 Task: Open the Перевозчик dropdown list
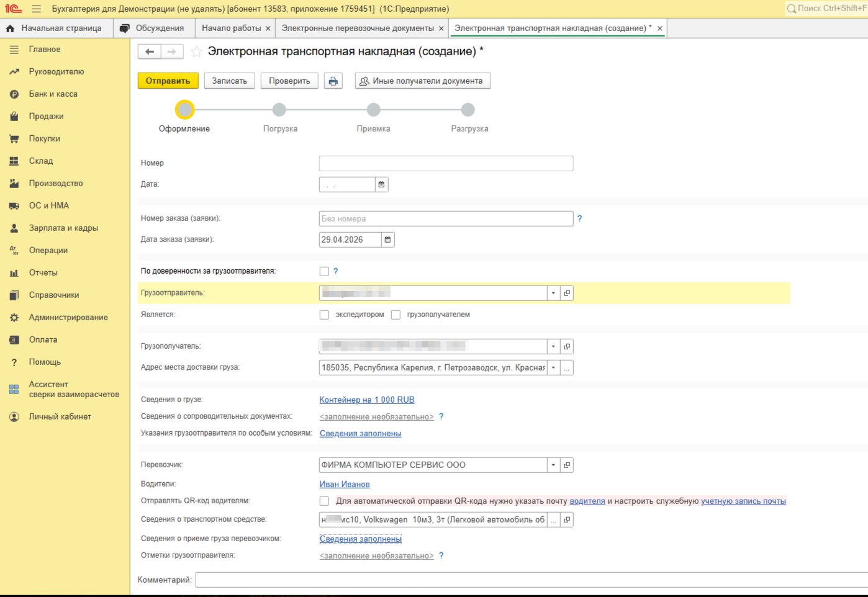[x=553, y=465]
